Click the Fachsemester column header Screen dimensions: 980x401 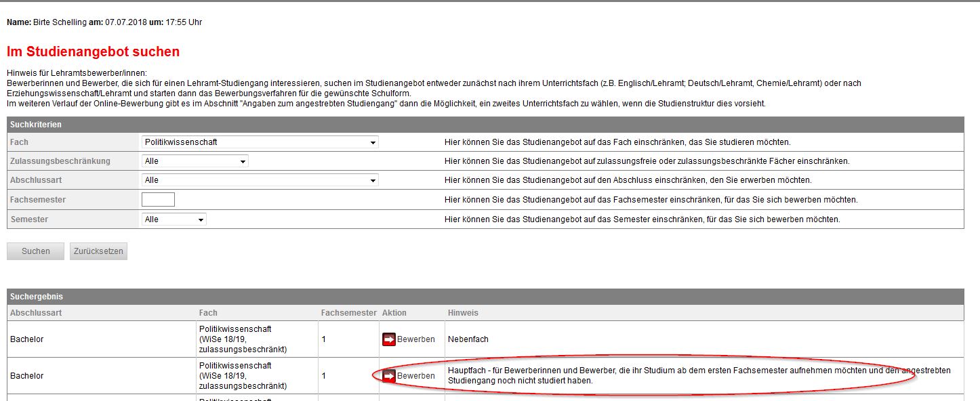[x=347, y=312]
